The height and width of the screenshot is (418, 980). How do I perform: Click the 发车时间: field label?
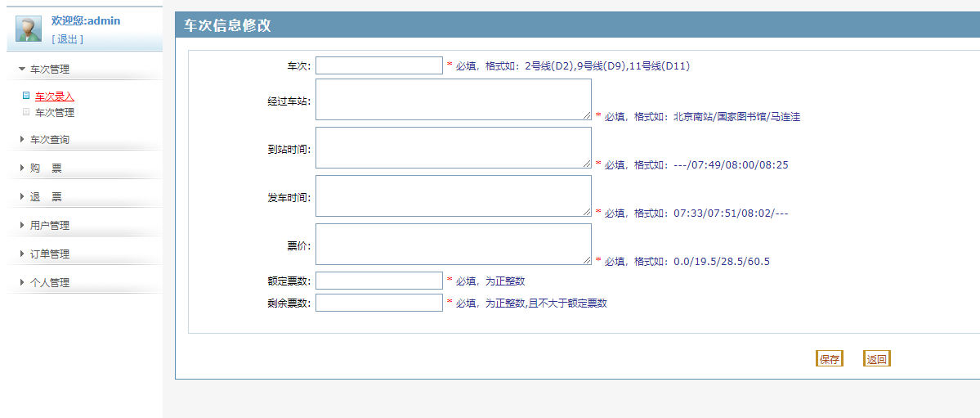tap(289, 197)
